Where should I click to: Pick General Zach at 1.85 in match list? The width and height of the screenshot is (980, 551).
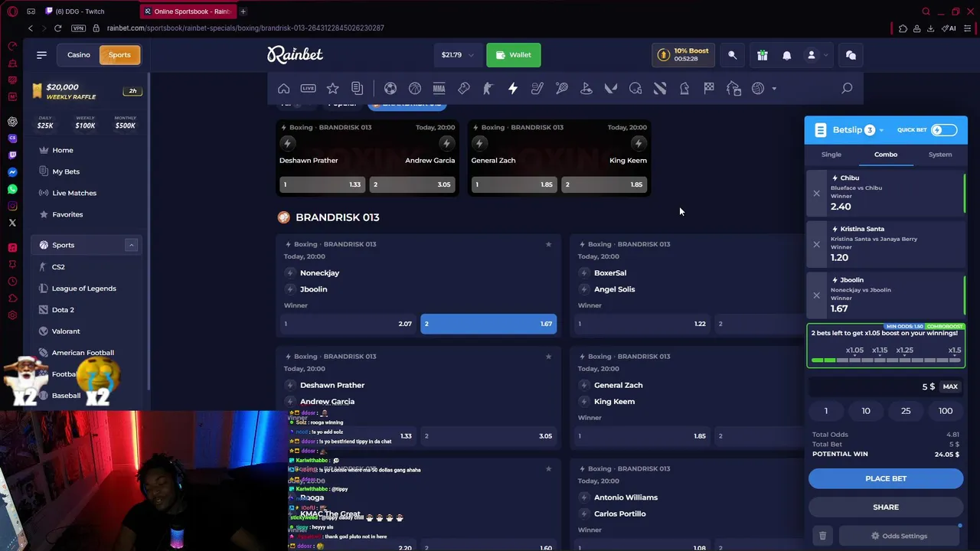(x=642, y=436)
